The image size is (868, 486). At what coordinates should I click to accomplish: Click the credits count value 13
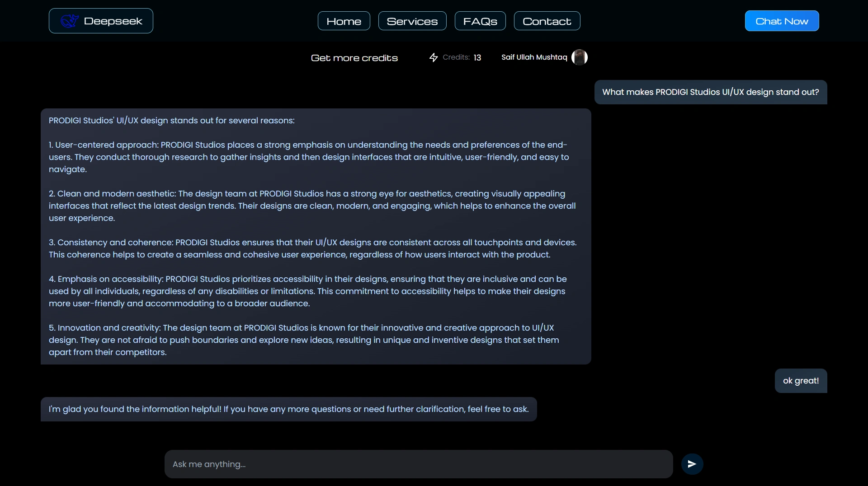pos(477,57)
